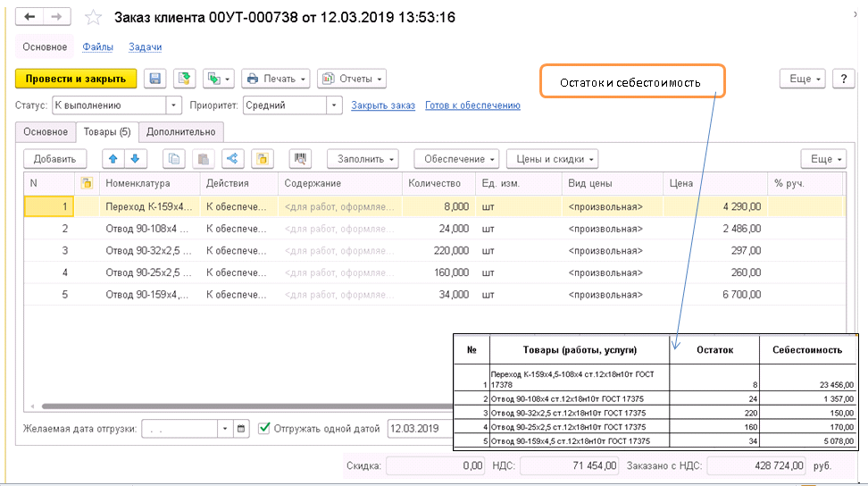Open the Заполнить dropdown menu
868x486 pixels.
[x=366, y=159]
